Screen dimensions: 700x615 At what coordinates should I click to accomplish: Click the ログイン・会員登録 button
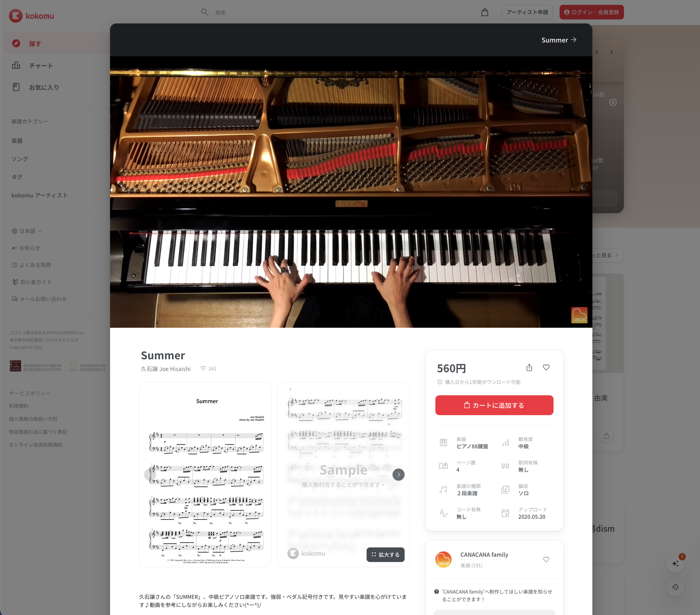(592, 12)
